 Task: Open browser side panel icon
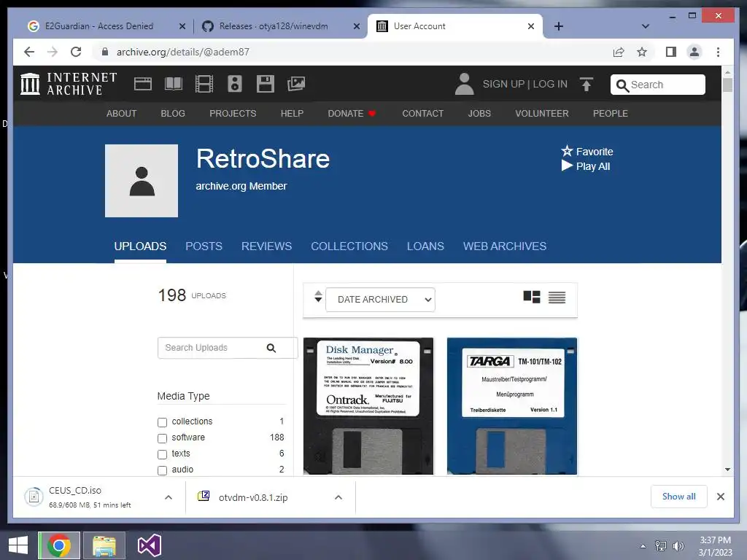[671, 52]
